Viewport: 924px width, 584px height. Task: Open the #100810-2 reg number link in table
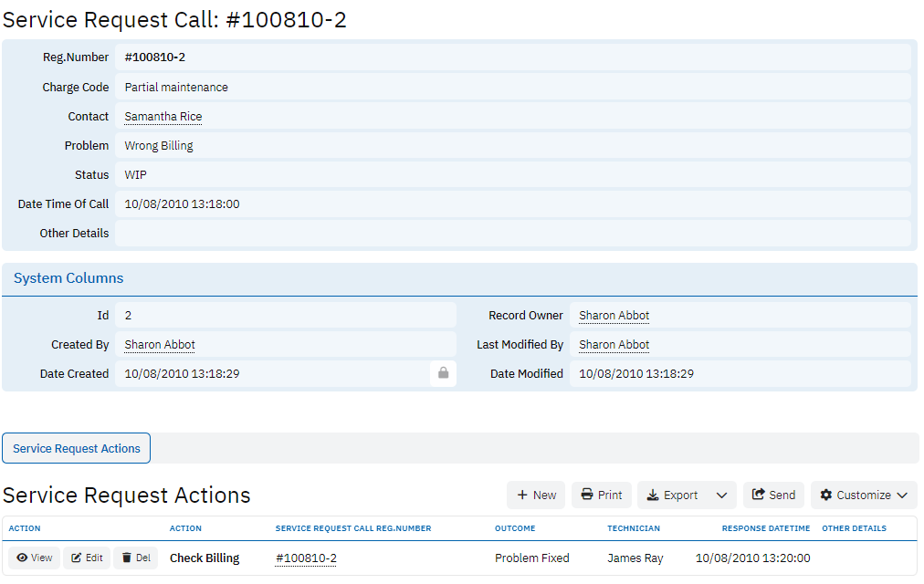click(306, 558)
